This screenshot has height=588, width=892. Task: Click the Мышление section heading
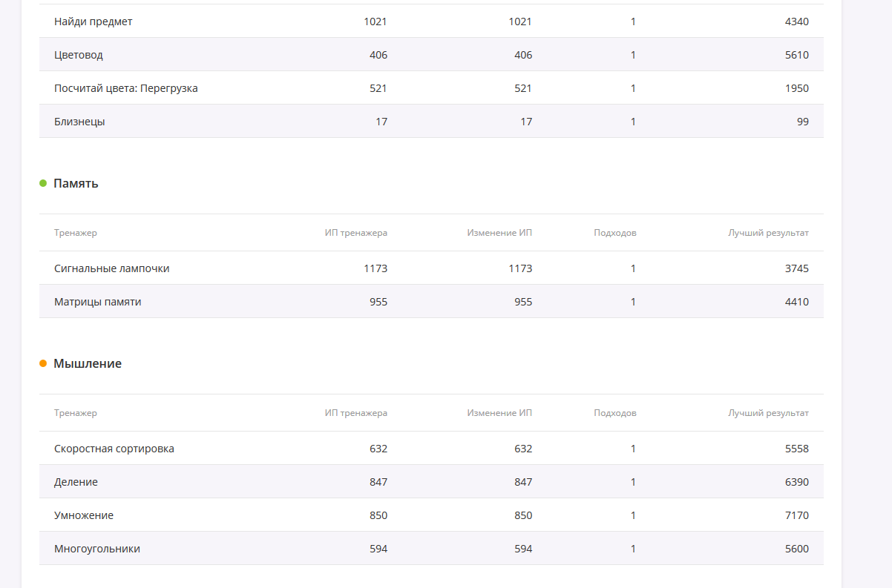click(x=88, y=363)
